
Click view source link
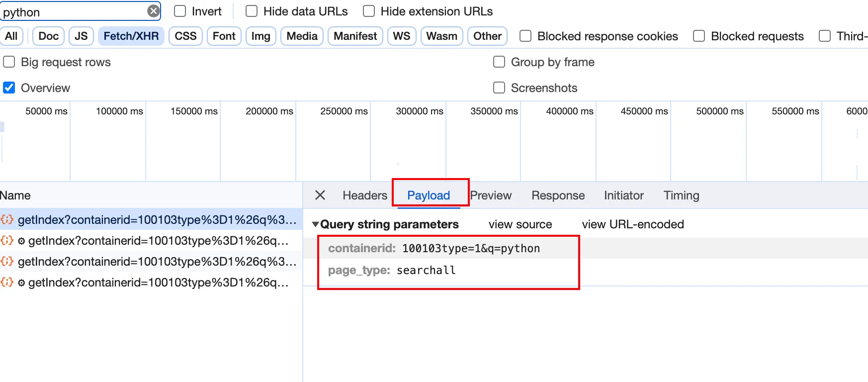click(520, 224)
